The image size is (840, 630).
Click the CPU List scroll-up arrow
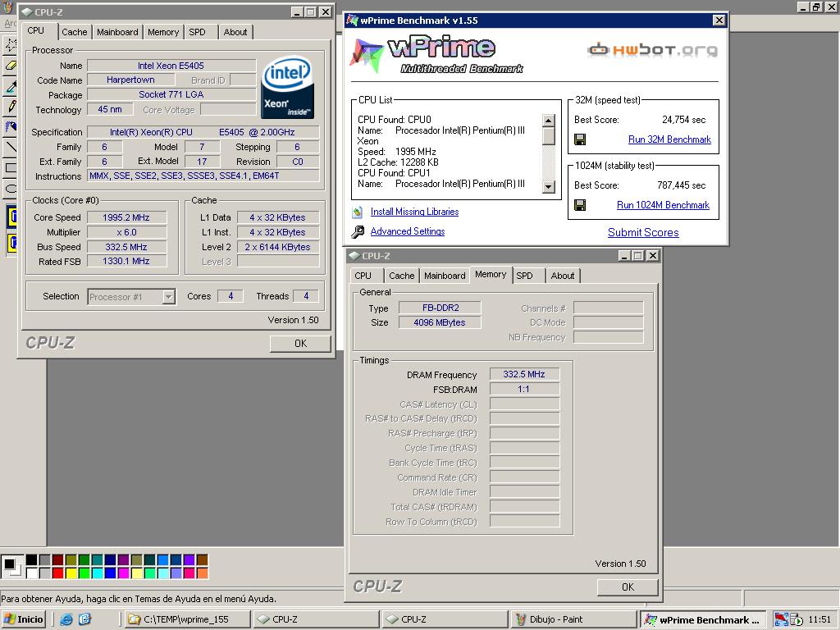tap(548, 121)
